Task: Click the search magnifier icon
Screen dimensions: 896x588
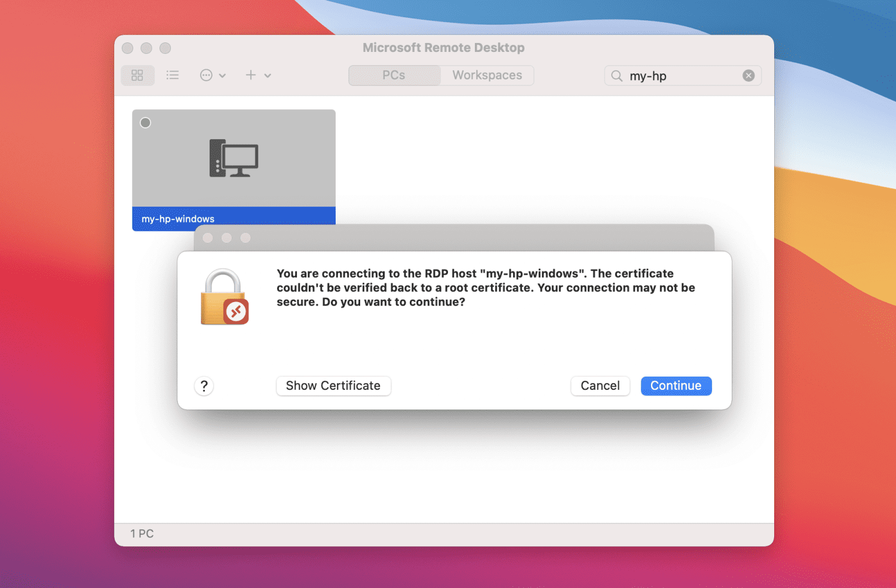Action: [x=616, y=76]
